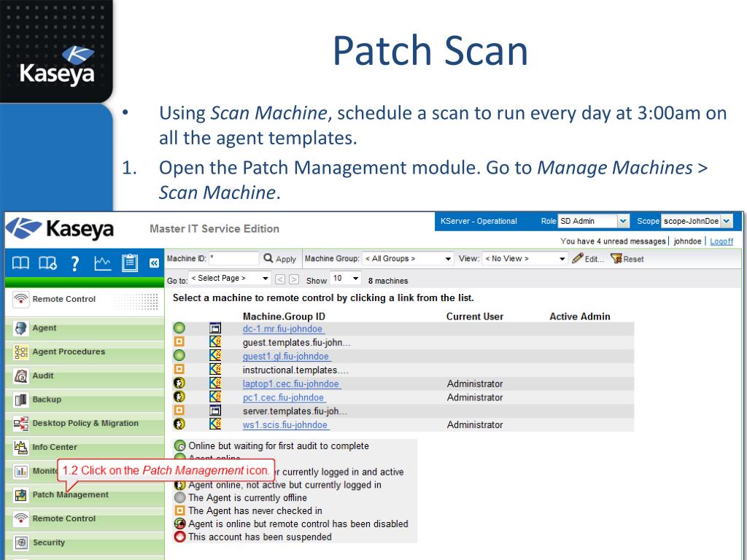Collapse the navigation panel with double-arrow icon
Image resolution: width=747 pixels, height=560 pixels.
click(154, 262)
